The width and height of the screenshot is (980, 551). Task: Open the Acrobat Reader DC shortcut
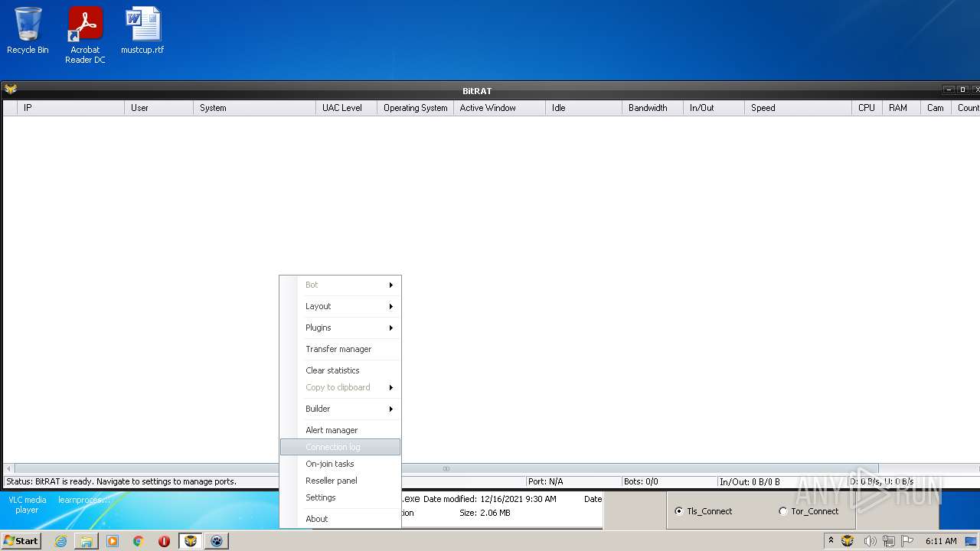point(85,35)
